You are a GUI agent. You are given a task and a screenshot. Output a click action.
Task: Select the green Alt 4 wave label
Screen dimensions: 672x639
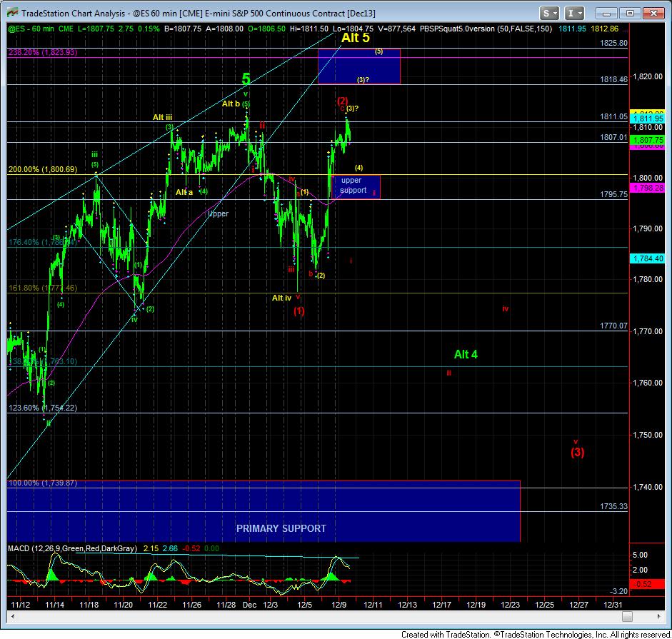[x=466, y=354]
